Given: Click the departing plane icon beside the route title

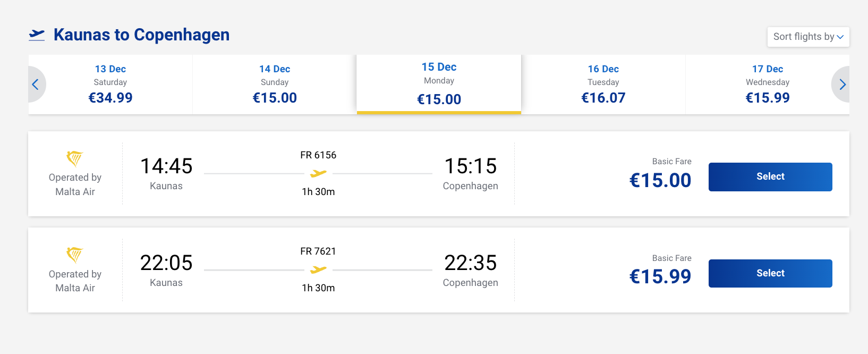Looking at the screenshot, I should tap(37, 35).
